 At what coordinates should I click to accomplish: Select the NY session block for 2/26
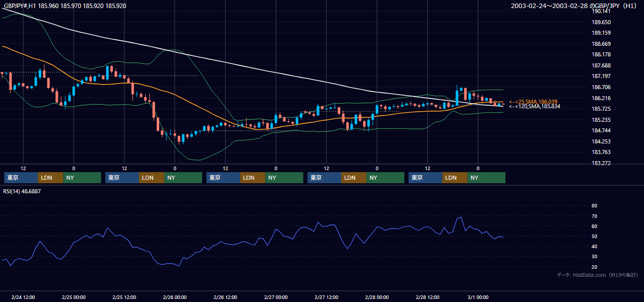[x=284, y=178]
